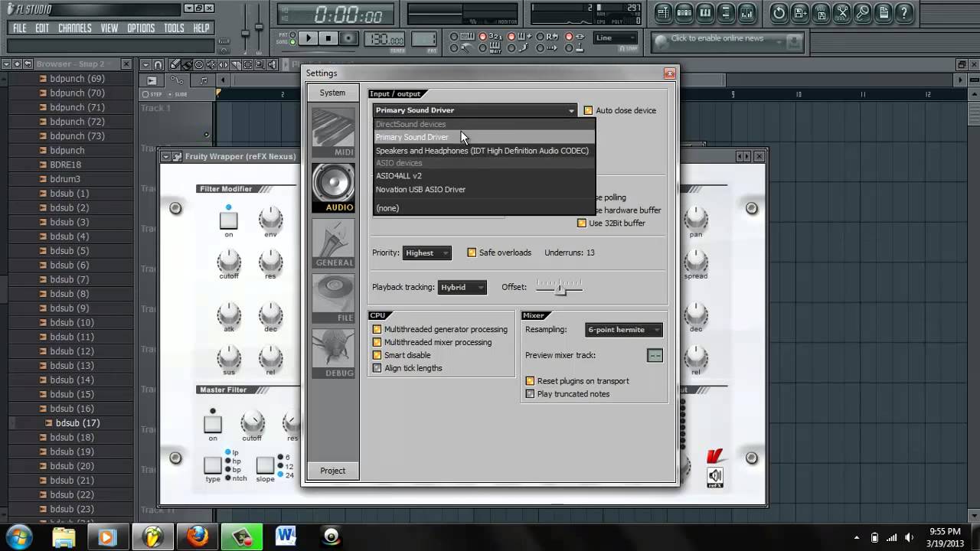980x551 pixels.
Task: Select the Slip tool in playlist toolbar
Action: coord(223,65)
